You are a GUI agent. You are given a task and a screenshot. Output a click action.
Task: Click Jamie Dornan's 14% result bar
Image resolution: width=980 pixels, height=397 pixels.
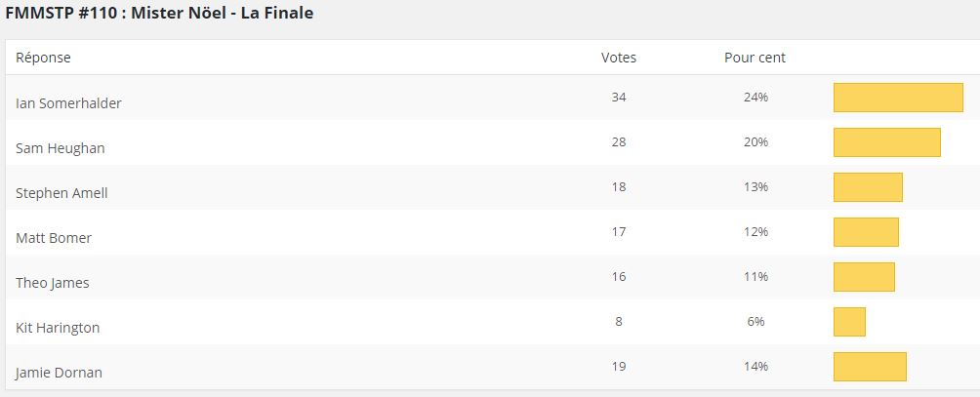pos(870,367)
